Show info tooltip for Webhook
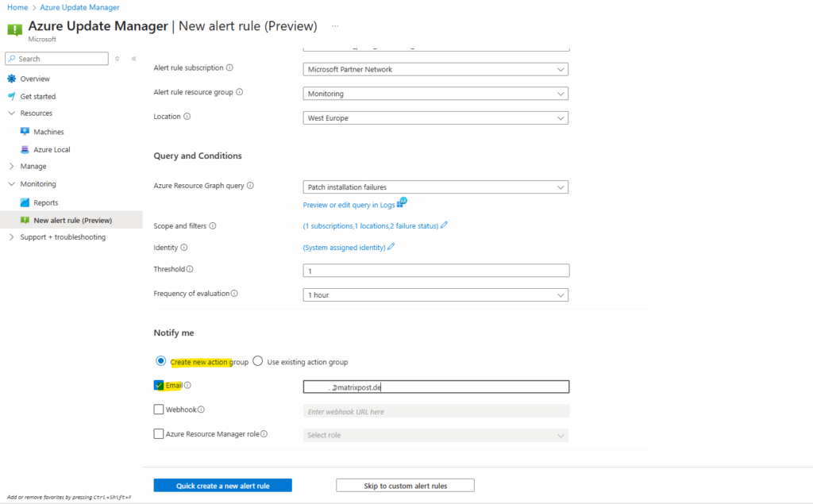Viewport: 813px width, 504px height. click(201, 410)
